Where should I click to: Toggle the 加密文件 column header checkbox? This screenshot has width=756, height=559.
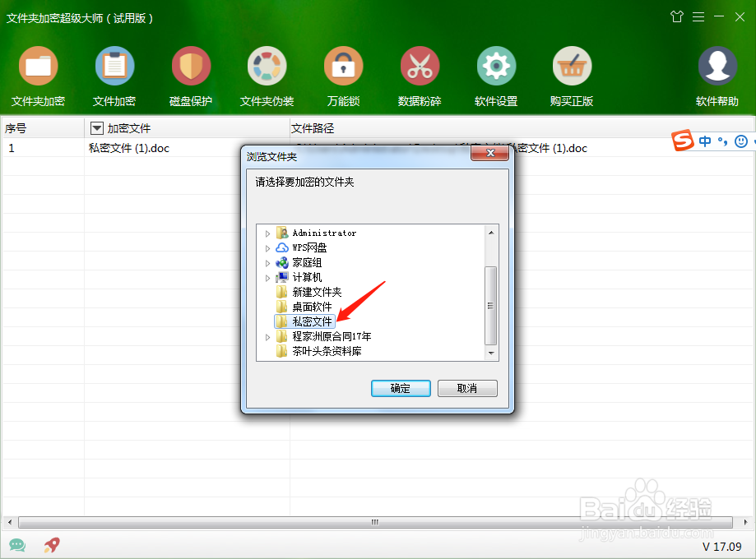click(x=96, y=127)
